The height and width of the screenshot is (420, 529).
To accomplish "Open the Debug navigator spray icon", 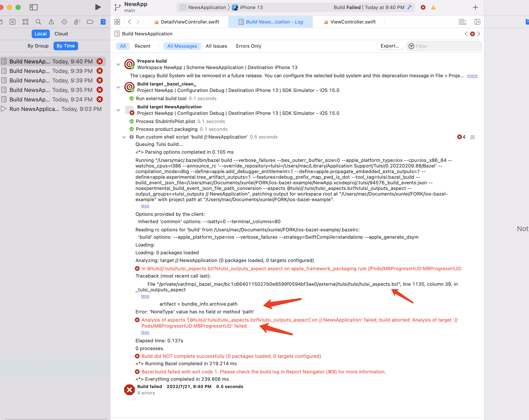I will 77,22.
